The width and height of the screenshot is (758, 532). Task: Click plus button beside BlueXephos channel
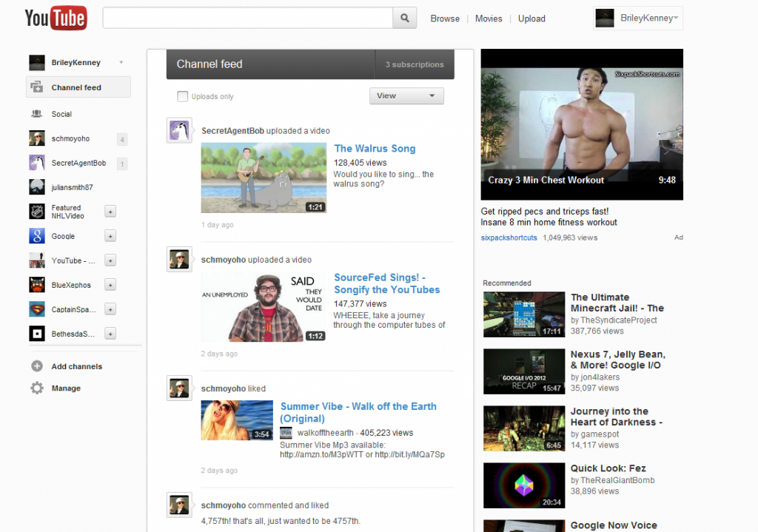110,285
